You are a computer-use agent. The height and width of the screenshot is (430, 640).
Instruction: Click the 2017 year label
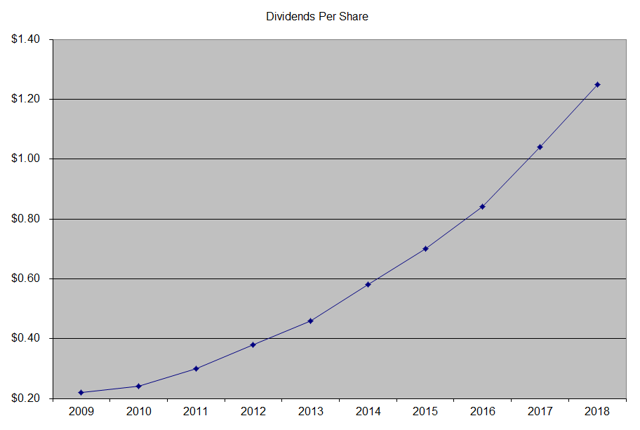tap(540, 411)
